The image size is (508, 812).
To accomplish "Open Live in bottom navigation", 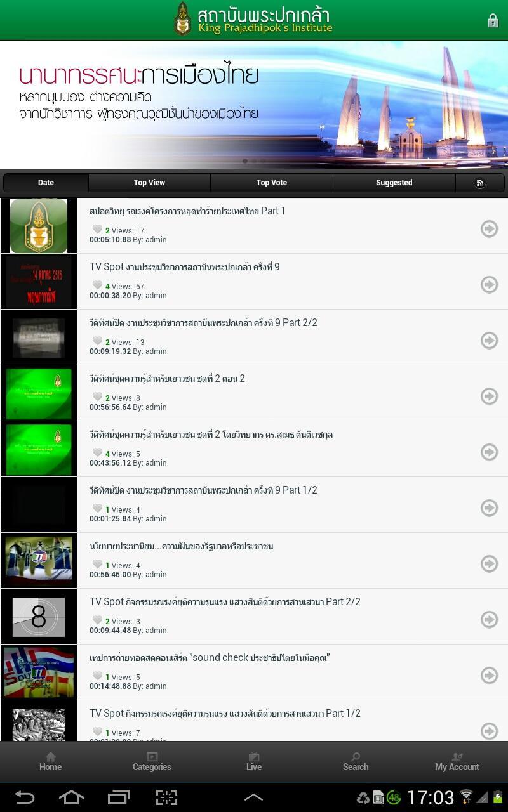I will 254,761.
